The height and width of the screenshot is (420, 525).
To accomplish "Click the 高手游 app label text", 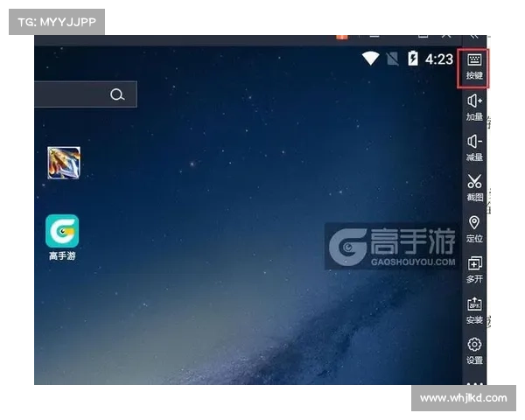I will (62, 256).
